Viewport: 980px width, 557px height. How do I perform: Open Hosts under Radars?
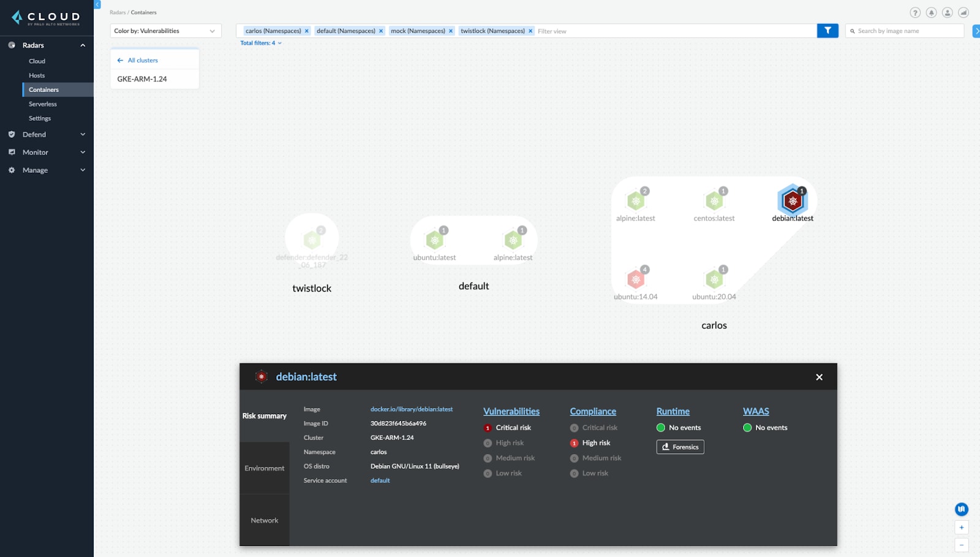(37, 75)
